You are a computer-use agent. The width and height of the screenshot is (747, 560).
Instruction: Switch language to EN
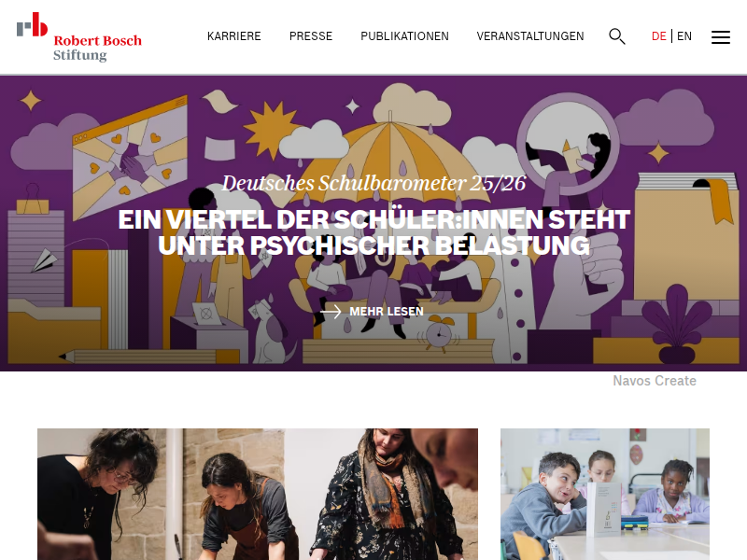pyautogui.click(x=684, y=36)
